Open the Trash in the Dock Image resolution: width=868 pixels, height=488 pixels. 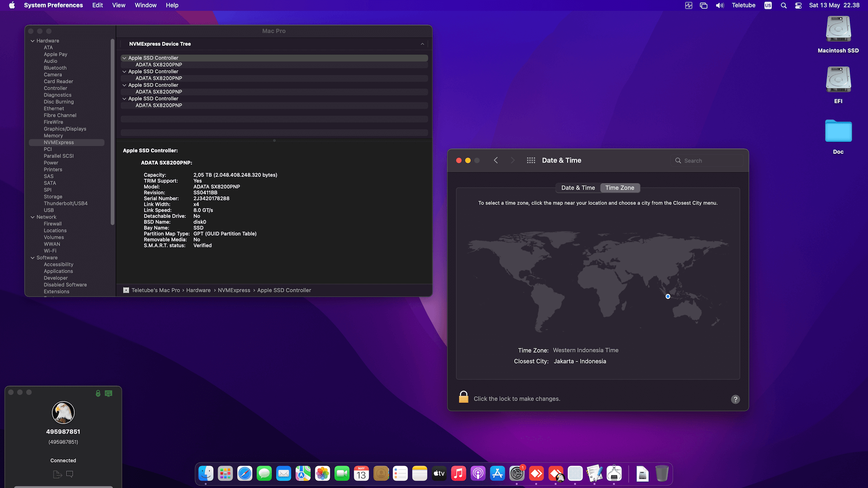pos(662,474)
